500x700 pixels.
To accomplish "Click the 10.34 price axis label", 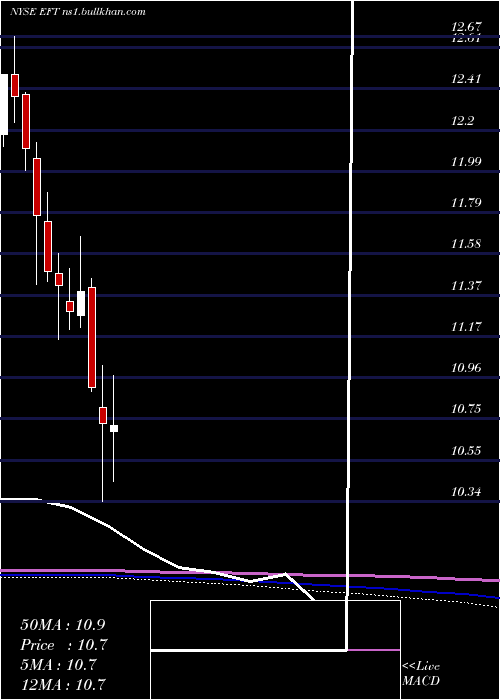I will 466,492.
